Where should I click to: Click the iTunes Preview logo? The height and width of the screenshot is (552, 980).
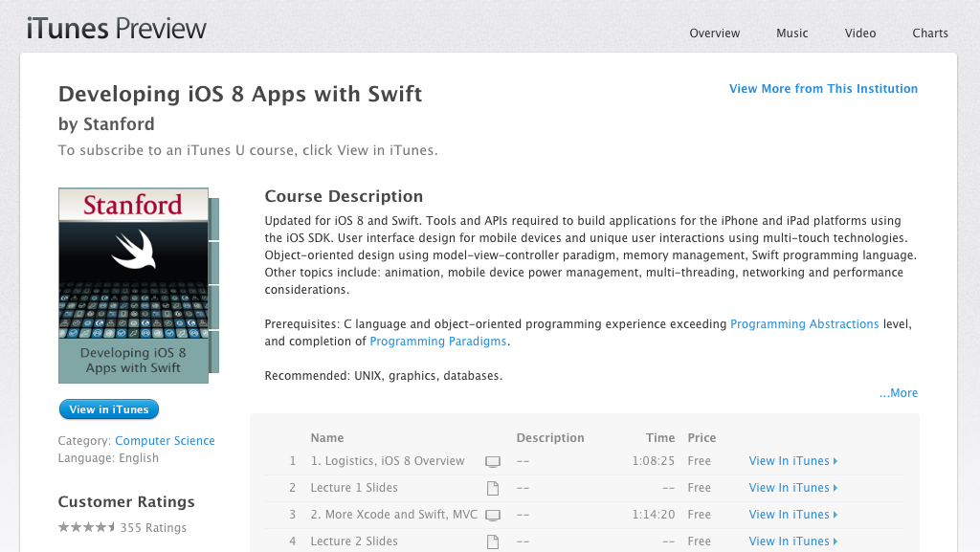116,29
